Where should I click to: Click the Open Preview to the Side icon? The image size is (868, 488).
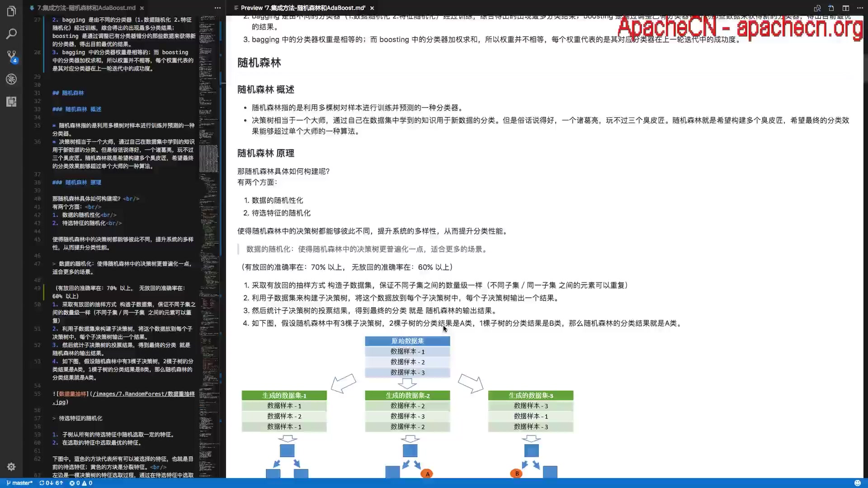[x=817, y=8]
